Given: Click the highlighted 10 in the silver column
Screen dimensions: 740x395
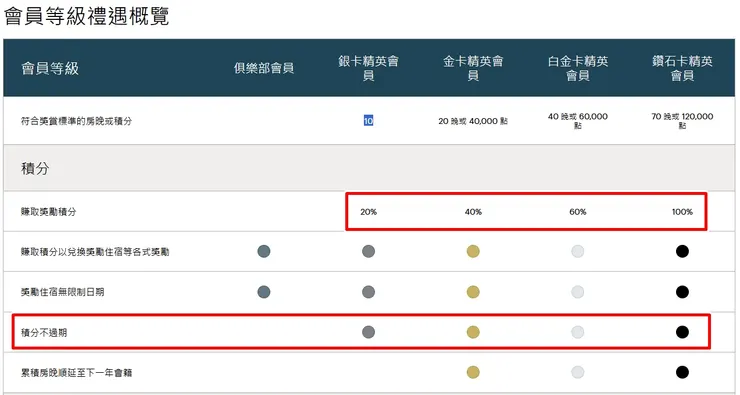Looking at the screenshot, I should (x=369, y=121).
